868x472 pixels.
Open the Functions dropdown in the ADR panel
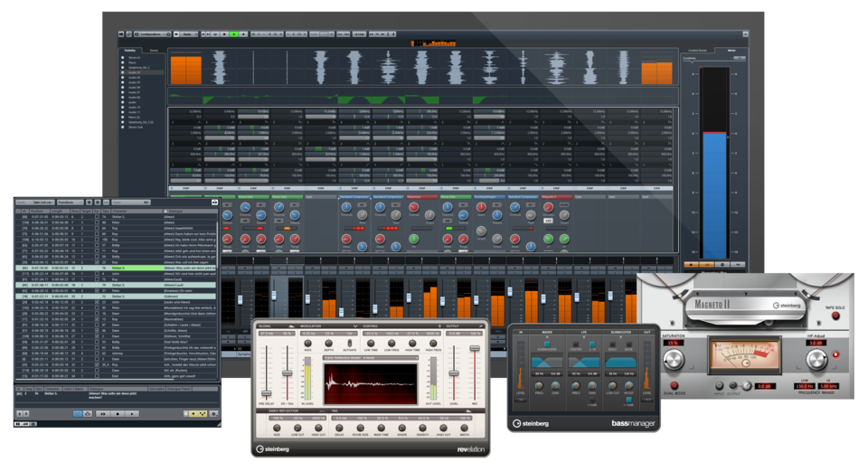(x=71, y=203)
